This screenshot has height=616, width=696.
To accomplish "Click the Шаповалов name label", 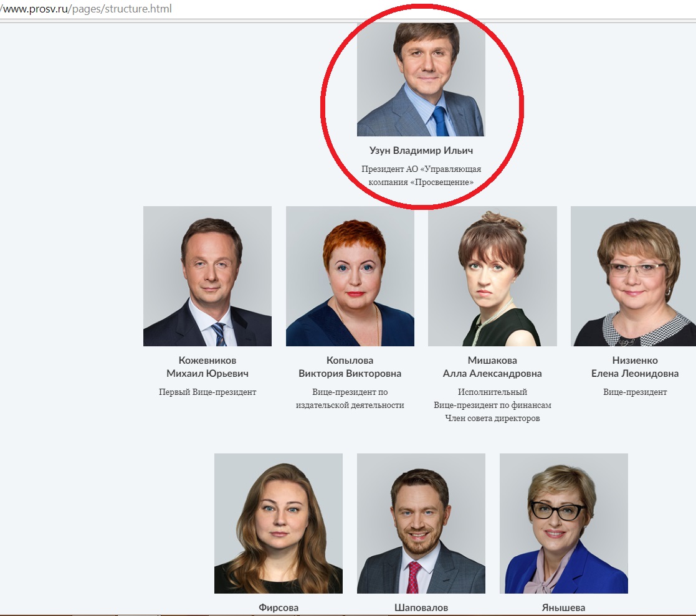I will tap(421, 607).
